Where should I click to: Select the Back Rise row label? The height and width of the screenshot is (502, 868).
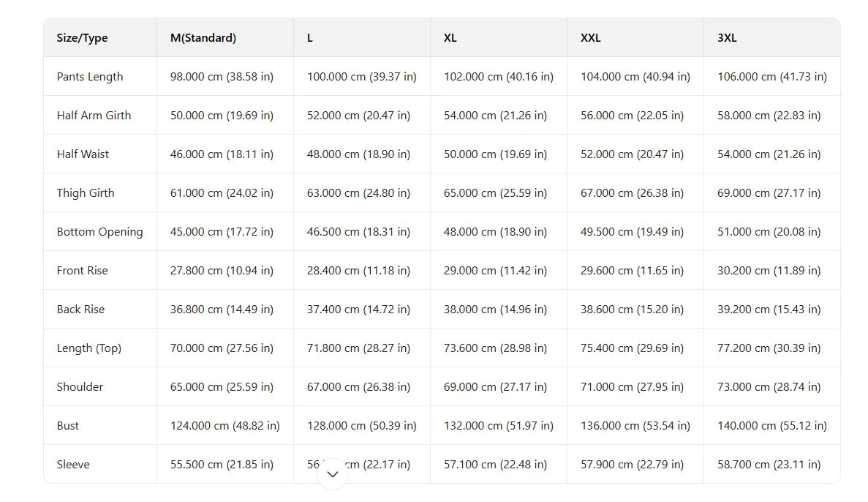coord(80,310)
